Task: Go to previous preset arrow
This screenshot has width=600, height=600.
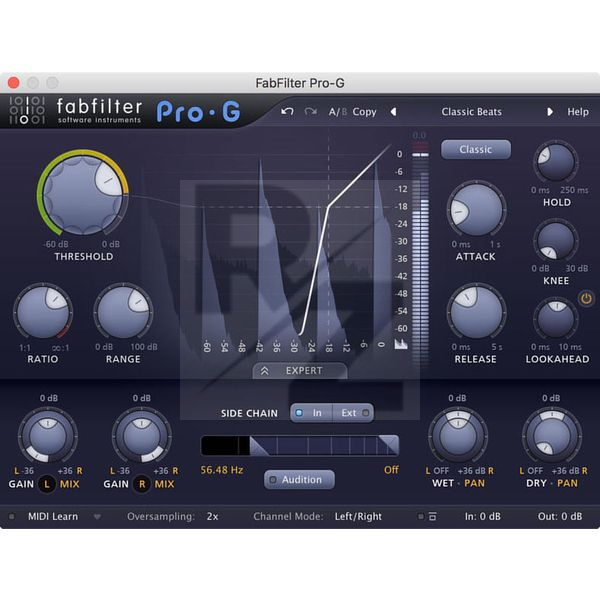Action: [393, 112]
